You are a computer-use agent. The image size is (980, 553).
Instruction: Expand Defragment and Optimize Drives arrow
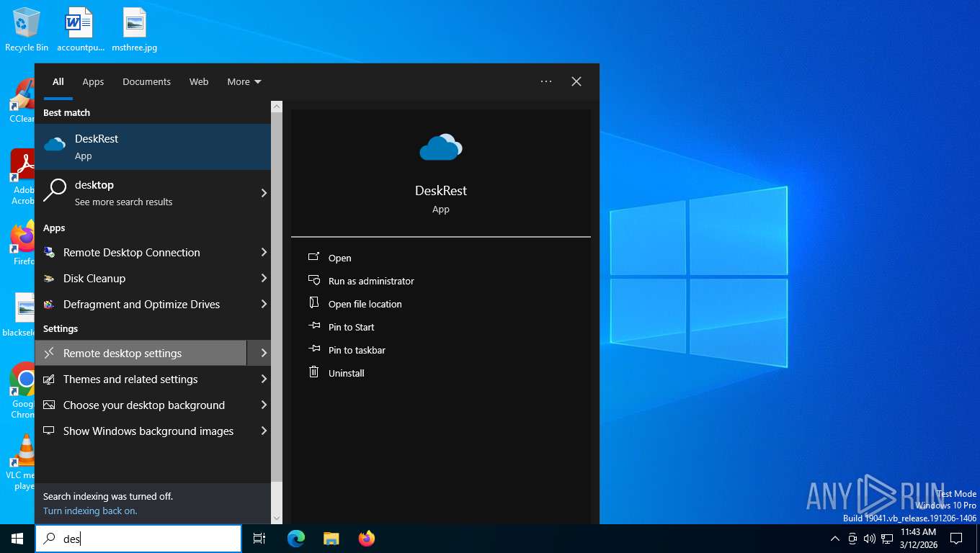click(x=264, y=305)
